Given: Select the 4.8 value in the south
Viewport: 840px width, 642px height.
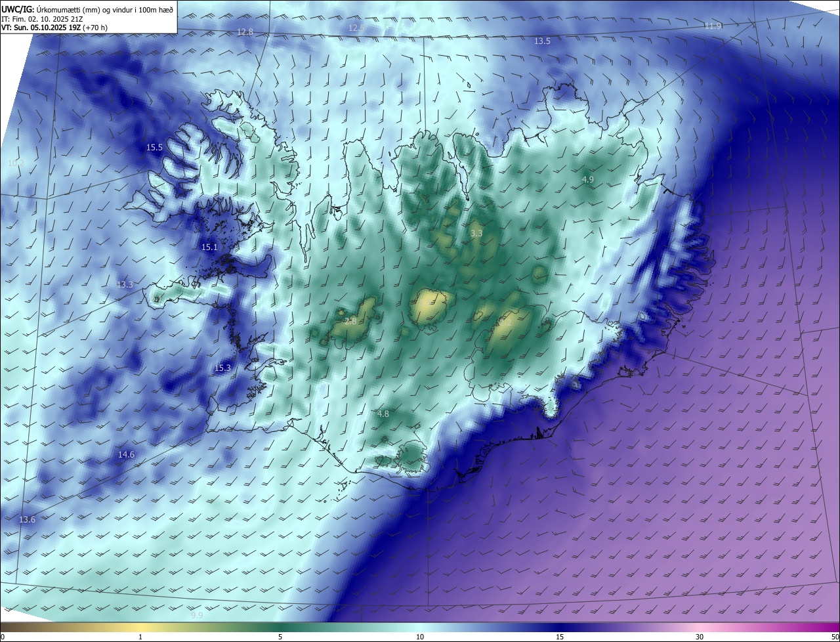Looking at the screenshot, I should [383, 414].
